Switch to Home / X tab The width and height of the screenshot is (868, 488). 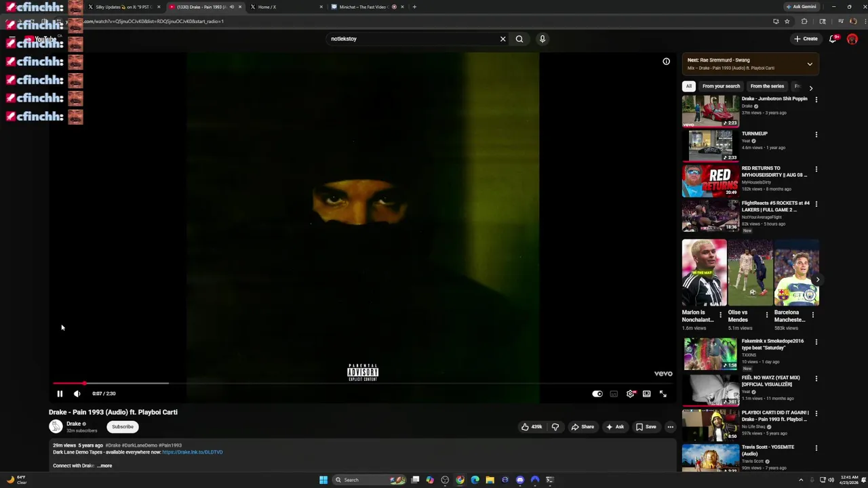click(x=285, y=7)
